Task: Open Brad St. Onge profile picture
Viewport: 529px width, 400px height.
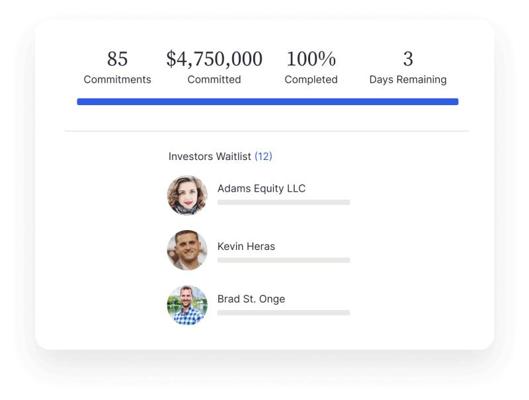Action: 187,305
